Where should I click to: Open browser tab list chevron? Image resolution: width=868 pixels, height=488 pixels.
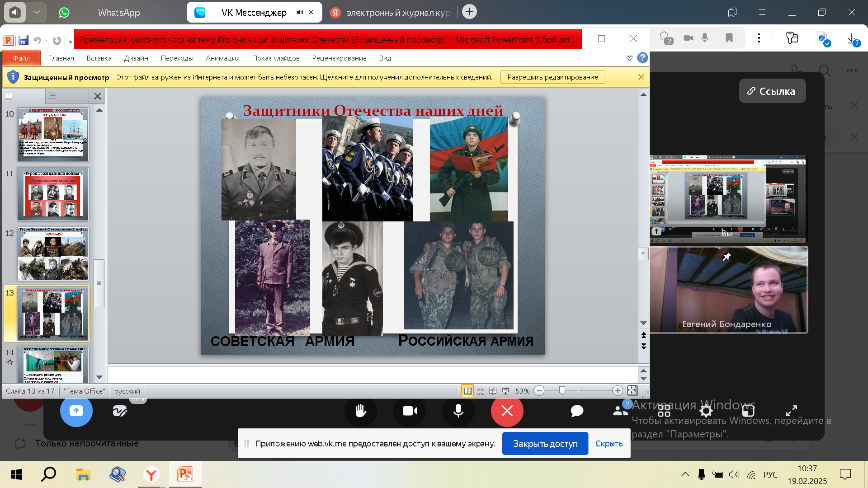click(37, 12)
